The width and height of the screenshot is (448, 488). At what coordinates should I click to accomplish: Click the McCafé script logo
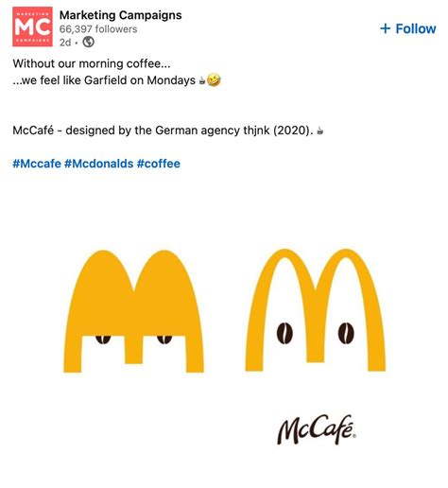click(x=317, y=429)
